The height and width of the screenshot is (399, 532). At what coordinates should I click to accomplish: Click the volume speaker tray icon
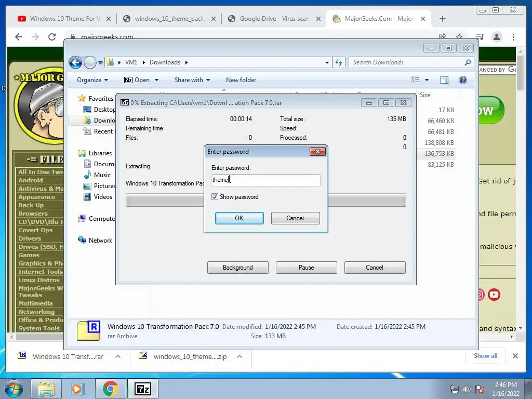(467, 389)
